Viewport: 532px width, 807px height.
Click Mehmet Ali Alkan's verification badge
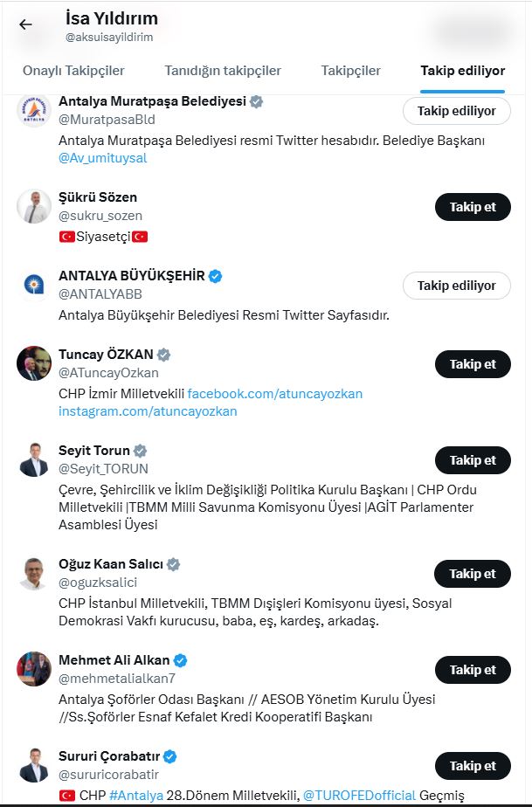pos(179,660)
